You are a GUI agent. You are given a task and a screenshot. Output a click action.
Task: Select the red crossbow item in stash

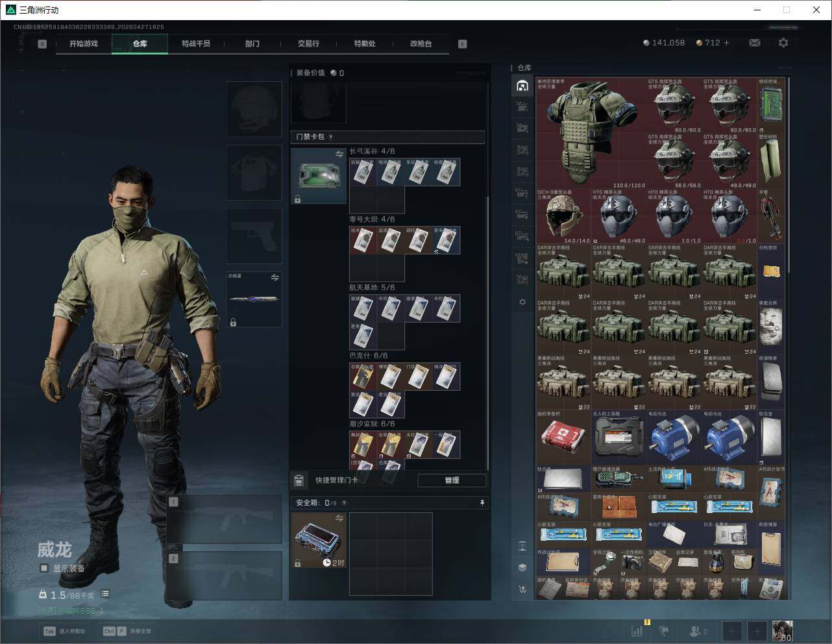point(771,216)
